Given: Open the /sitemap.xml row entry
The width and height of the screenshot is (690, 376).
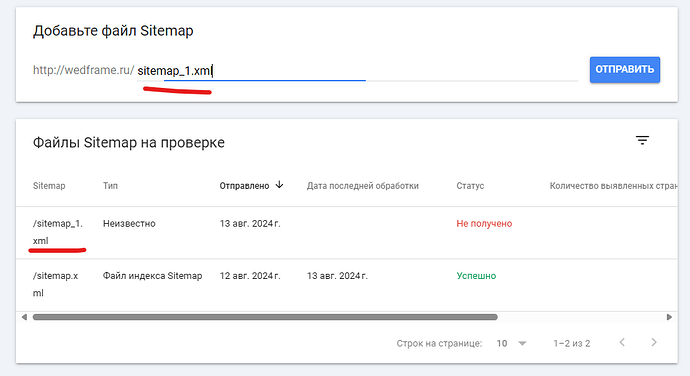Looking at the screenshot, I should click(x=55, y=284).
